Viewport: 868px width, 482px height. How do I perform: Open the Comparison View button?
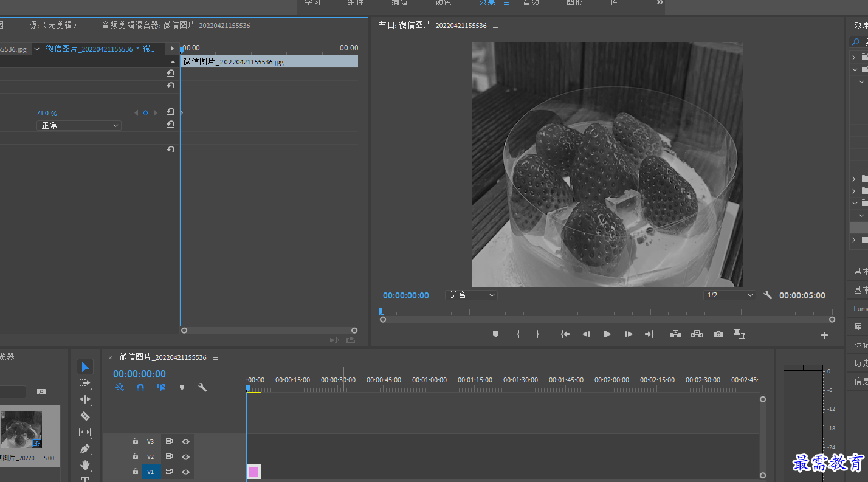(x=739, y=334)
